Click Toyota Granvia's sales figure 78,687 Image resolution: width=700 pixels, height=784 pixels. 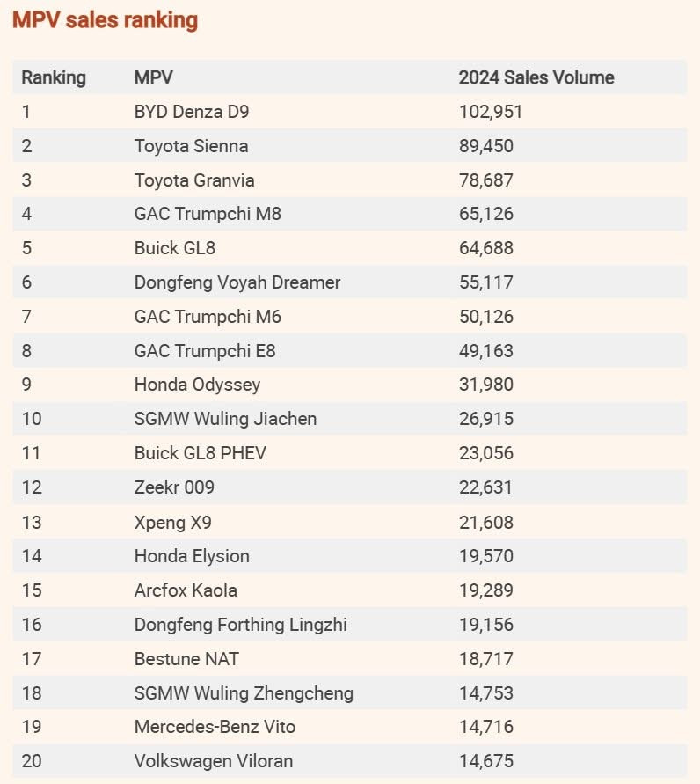pos(485,180)
